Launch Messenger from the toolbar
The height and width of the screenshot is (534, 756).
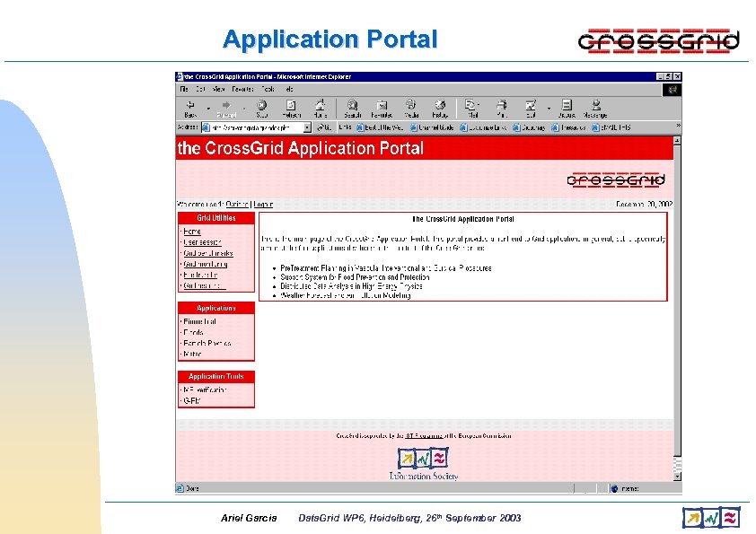[x=595, y=106]
